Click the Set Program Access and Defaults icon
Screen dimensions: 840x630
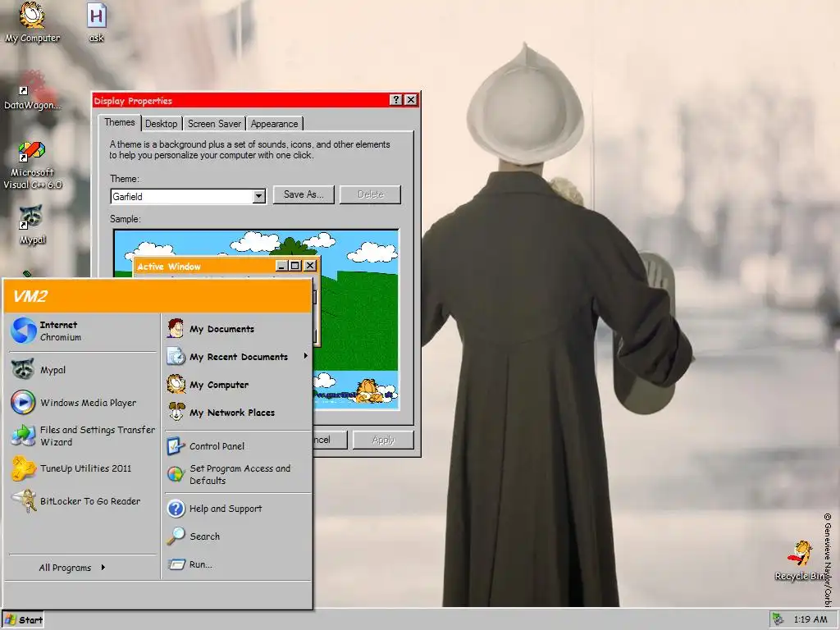point(176,473)
